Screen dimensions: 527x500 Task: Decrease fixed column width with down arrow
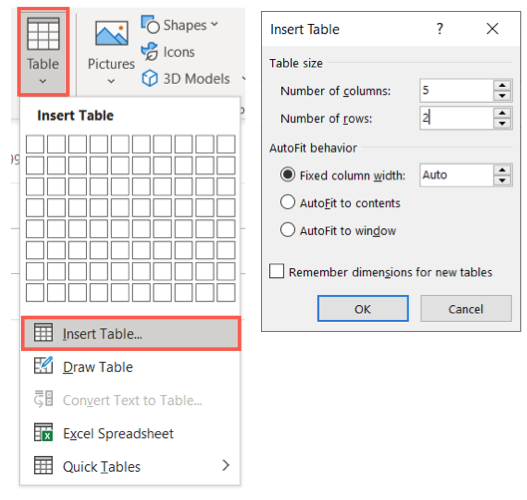[502, 180]
